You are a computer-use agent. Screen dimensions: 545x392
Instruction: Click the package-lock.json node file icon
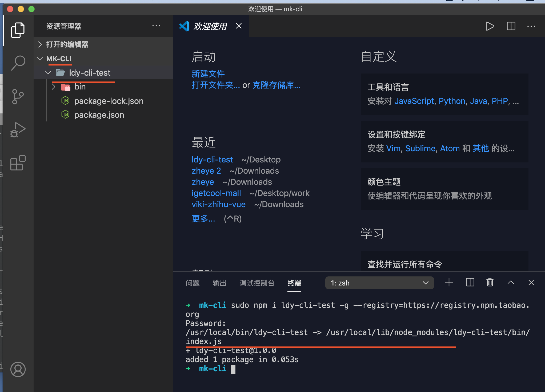coord(65,101)
